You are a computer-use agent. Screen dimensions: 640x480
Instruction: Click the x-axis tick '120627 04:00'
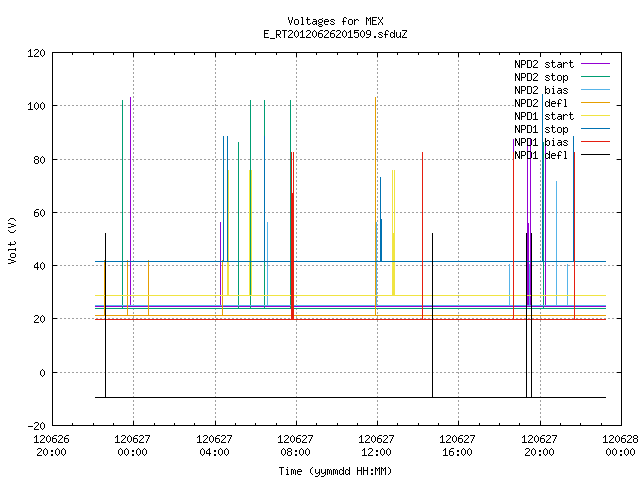coord(214,446)
